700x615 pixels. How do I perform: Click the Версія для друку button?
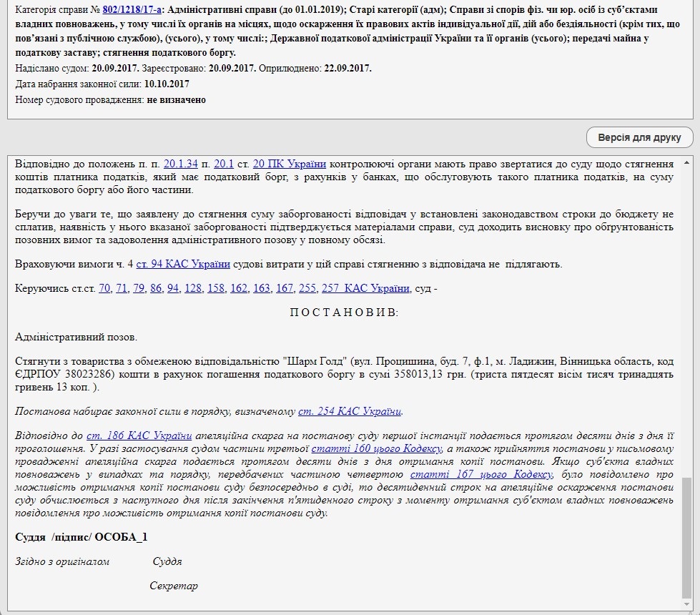coord(639,137)
